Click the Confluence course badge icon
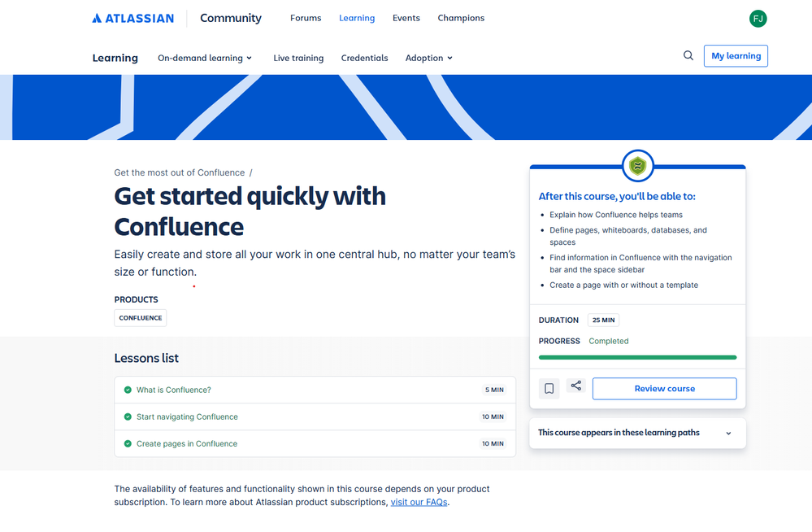 pyautogui.click(x=637, y=166)
